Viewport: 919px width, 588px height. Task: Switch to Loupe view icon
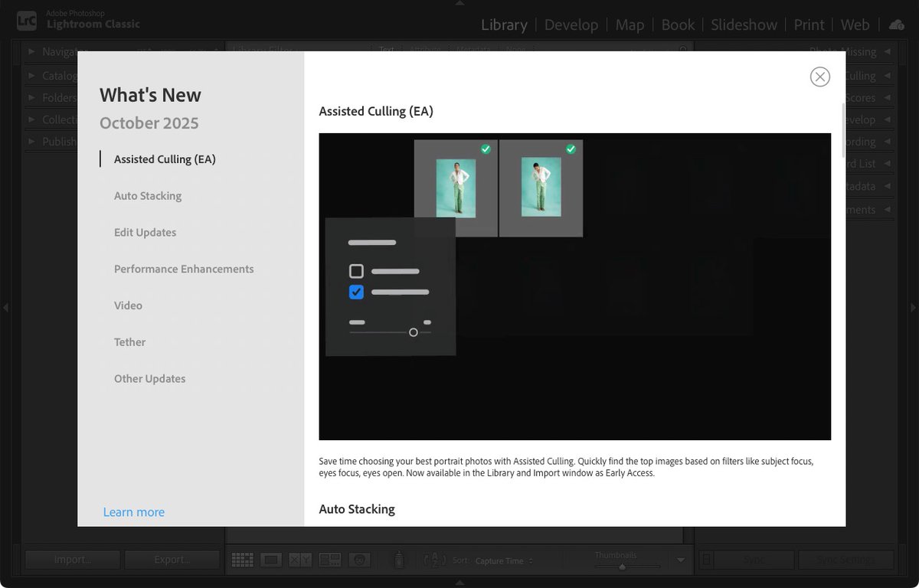[x=271, y=560]
